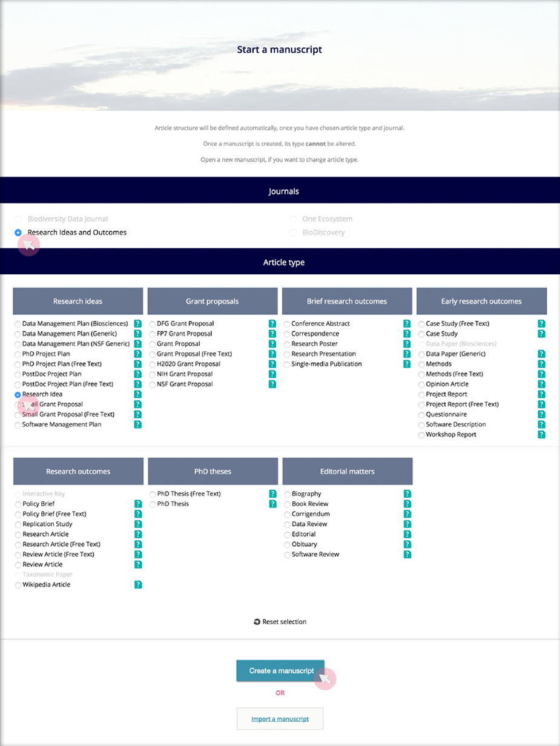
Task: Open the Corrigendum help icon
Action: 407,514
